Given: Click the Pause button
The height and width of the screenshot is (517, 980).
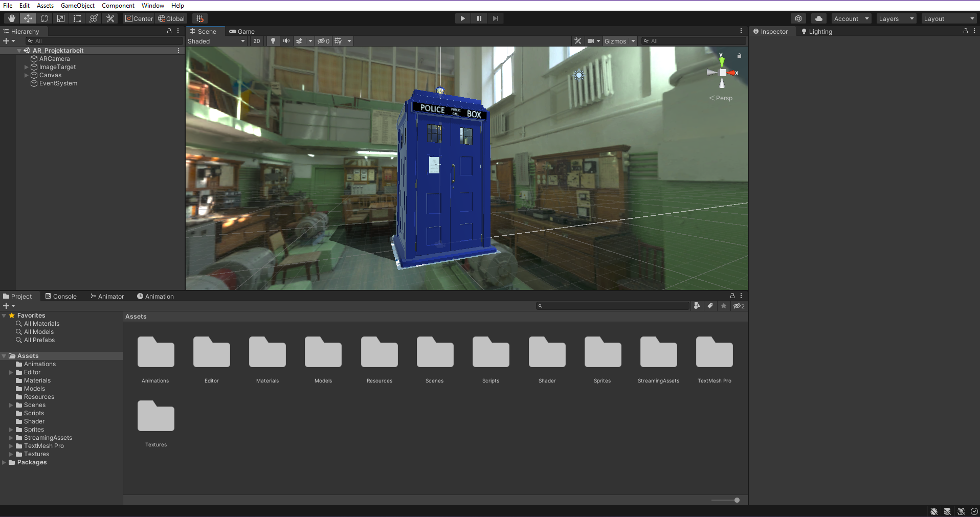Looking at the screenshot, I should click(479, 18).
